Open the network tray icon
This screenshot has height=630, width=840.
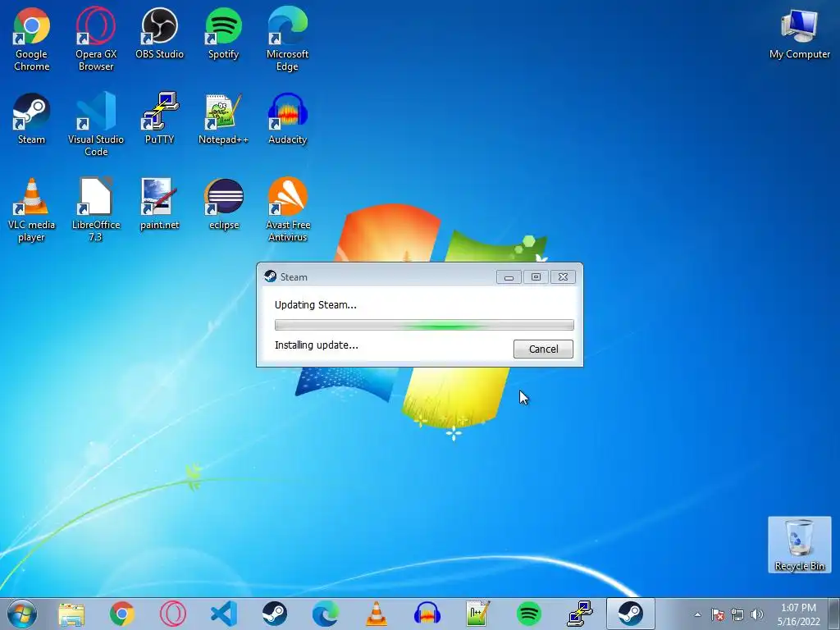pyautogui.click(x=737, y=614)
